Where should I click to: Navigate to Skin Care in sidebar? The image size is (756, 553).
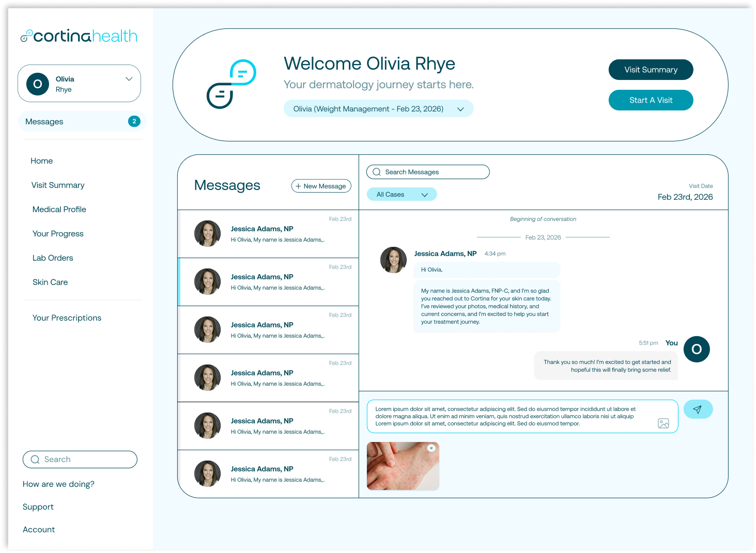pos(50,282)
